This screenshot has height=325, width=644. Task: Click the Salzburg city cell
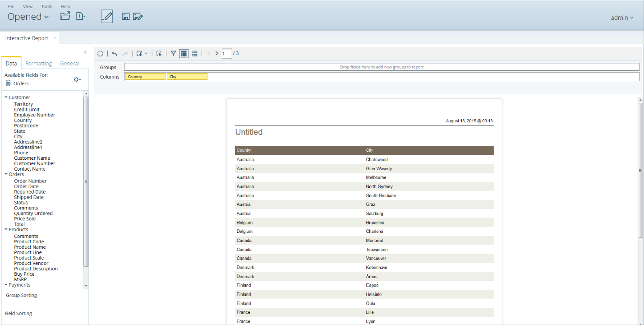(x=374, y=214)
